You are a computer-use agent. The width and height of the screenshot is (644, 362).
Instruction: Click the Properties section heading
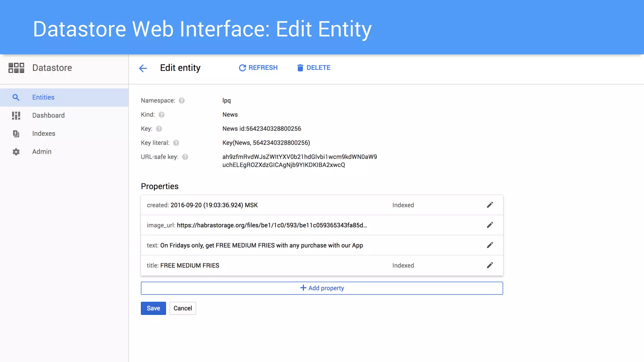(x=160, y=186)
